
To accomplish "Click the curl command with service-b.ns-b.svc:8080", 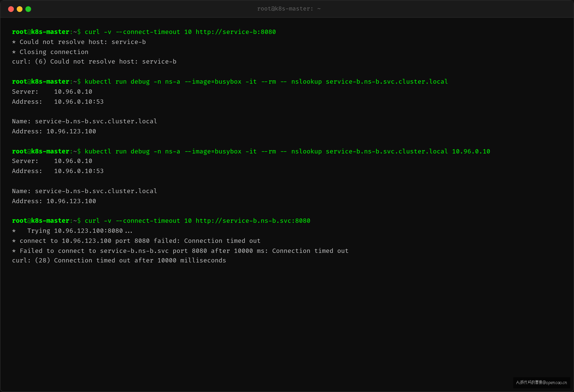I will point(197,221).
